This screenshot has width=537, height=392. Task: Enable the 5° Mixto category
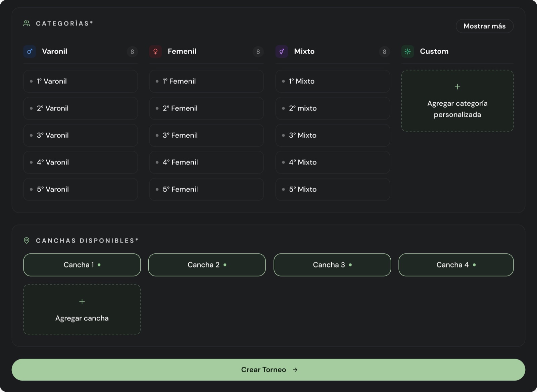click(333, 189)
